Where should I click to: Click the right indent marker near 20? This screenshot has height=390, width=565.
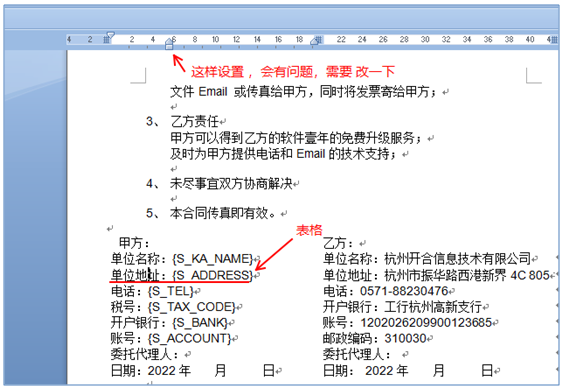click(314, 42)
